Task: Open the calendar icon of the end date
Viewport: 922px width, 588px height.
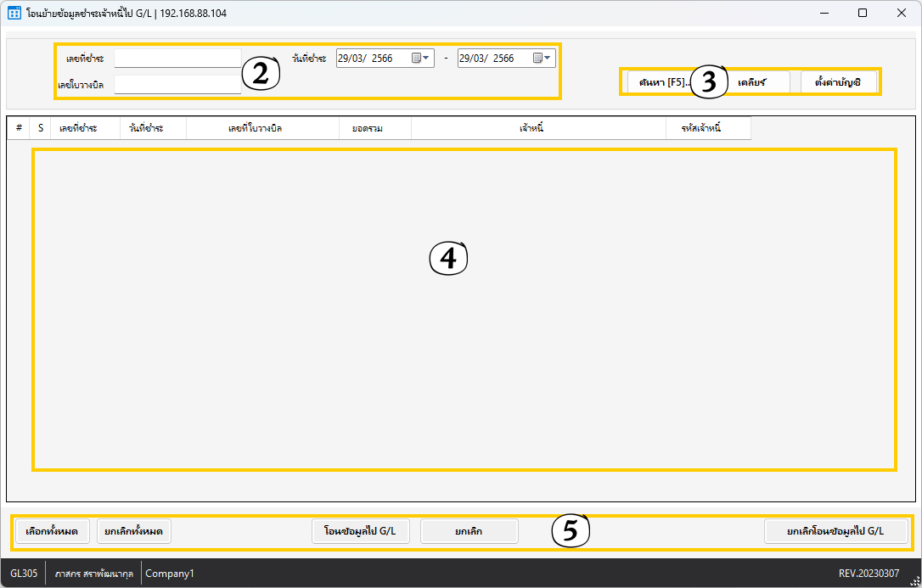Action: click(x=538, y=59)
